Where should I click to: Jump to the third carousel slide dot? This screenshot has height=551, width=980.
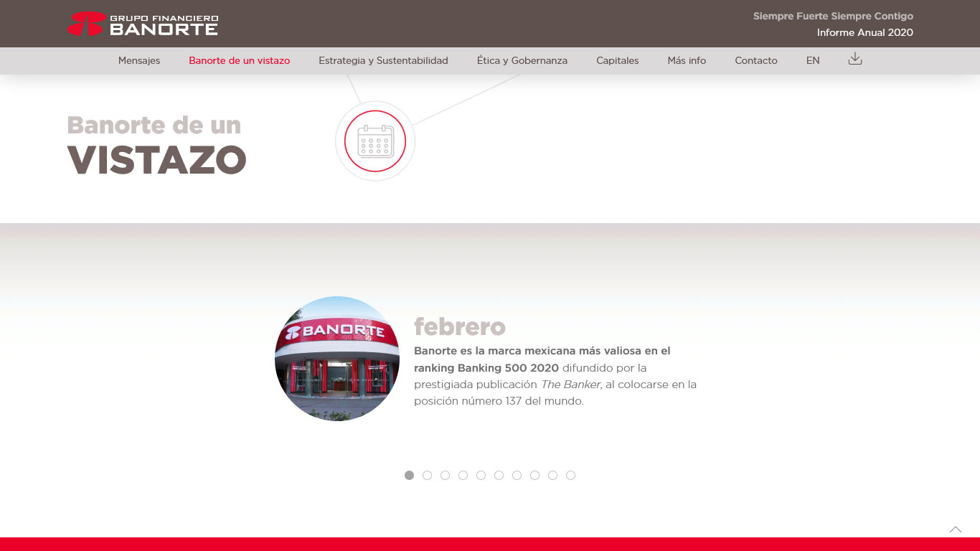pos(445,475)
